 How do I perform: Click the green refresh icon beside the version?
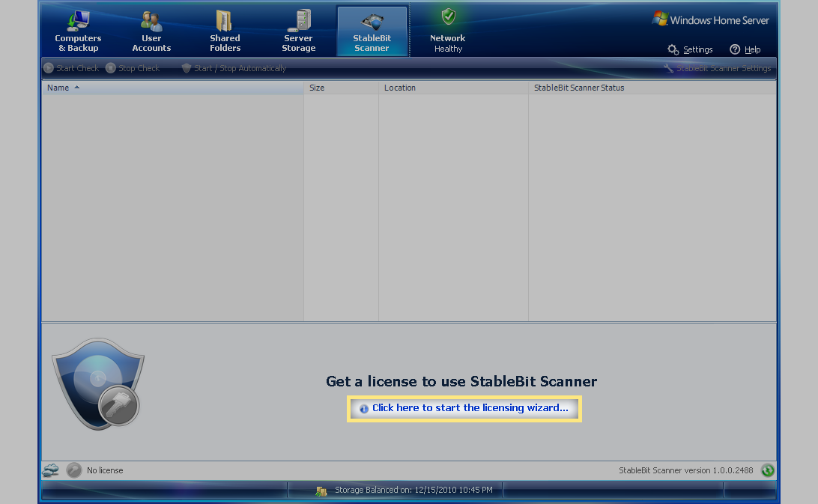[767, 470]
